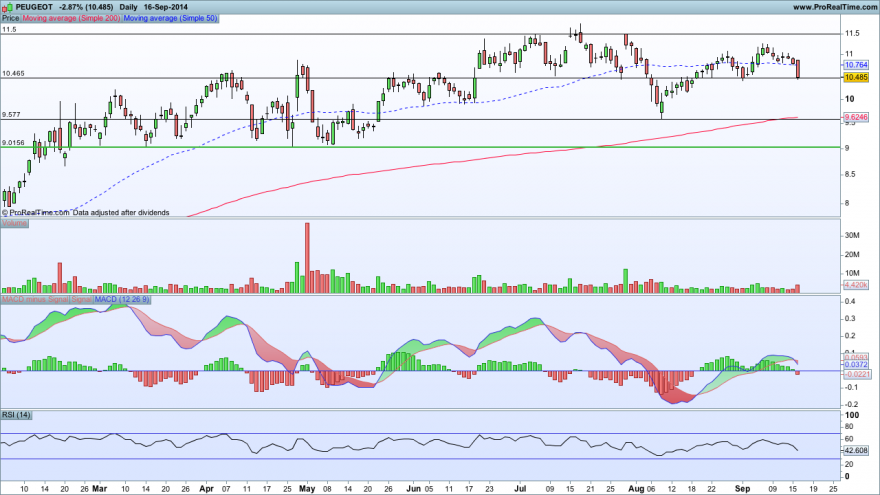Viewport: 880px width, 495px height.
Task: Click the 10.764 moving average price tag
Action: coord(856,65)
